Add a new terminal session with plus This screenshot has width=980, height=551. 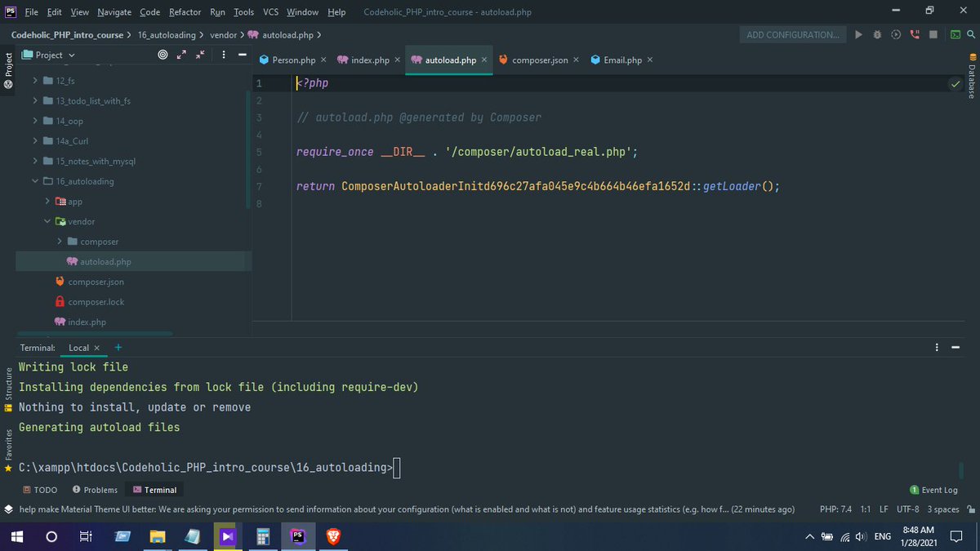118,347
